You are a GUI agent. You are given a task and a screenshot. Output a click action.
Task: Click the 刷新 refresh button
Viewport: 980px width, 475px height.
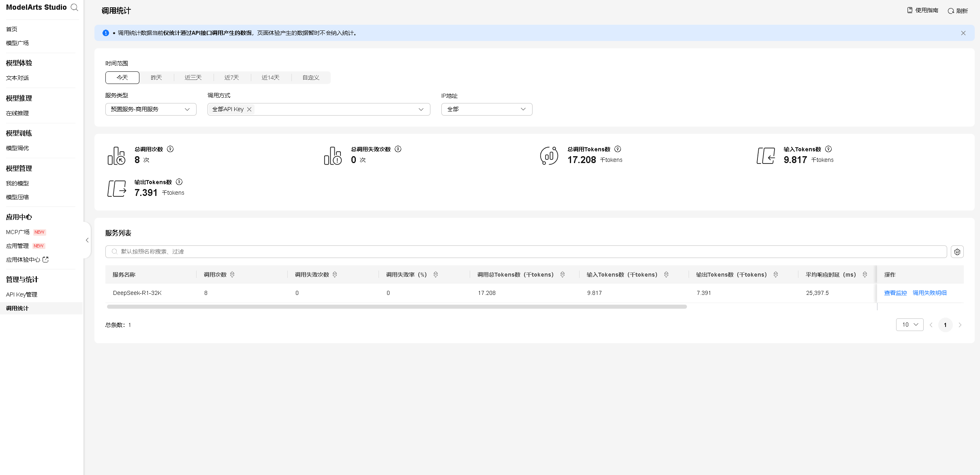click(x=958, y=11)
